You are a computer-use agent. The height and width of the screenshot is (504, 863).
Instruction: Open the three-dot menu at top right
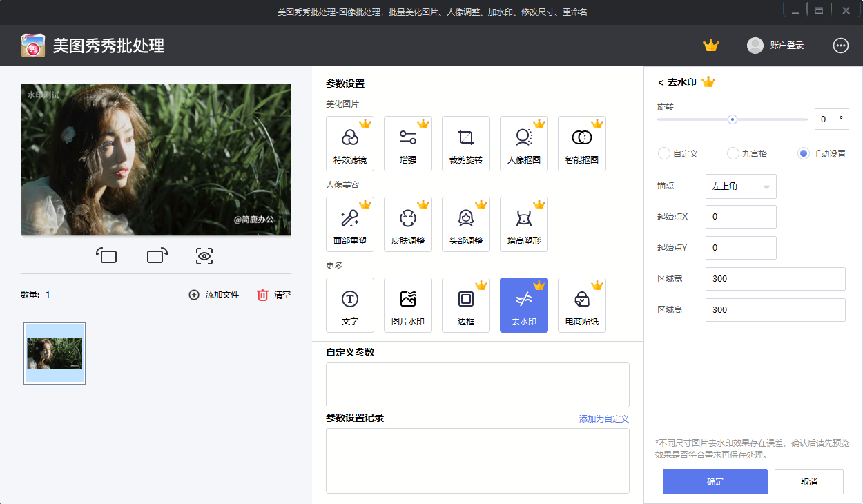(x=841, y=46)
